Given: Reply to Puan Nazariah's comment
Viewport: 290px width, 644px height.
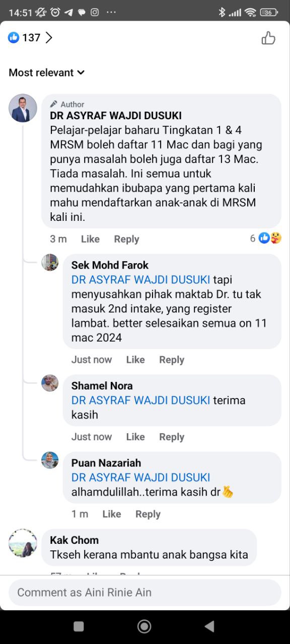Looking at the screenshot, I should pyautogui.click(x=148, y=514).
